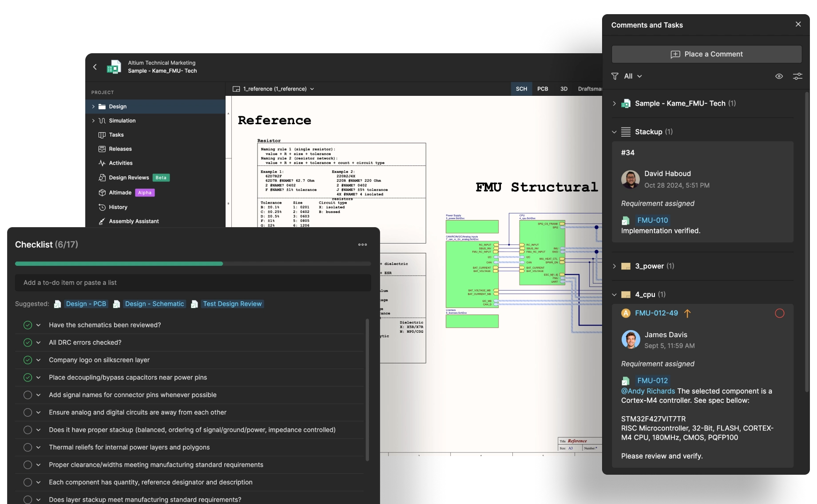Select the suggested Design - Schematic checklist
Image resolution: width=817 pixels, height=504 pixels.
click(x=154, y=304)
